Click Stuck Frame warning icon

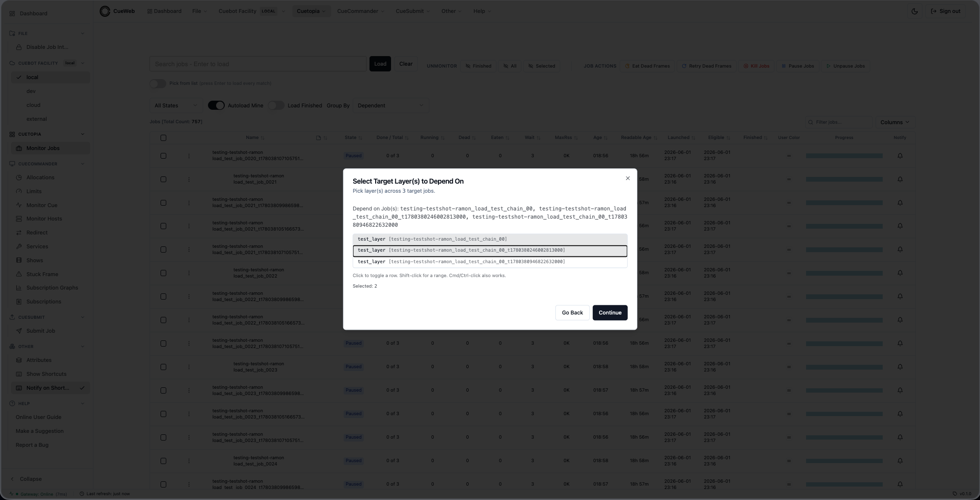(x=19, y=274)
